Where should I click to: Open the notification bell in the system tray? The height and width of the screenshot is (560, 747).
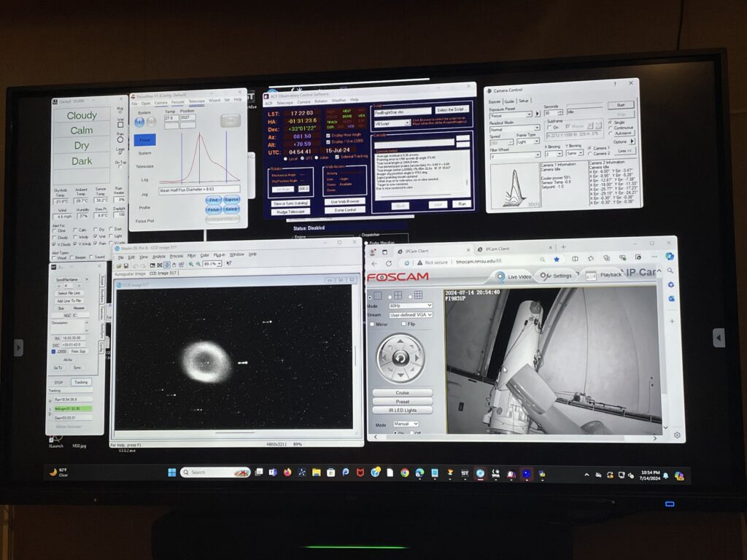[665, 475]
